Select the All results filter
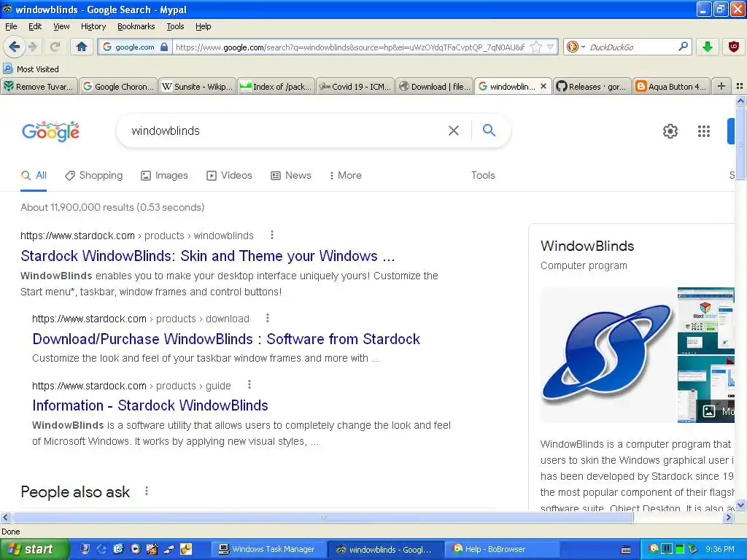Viewport: 747px width, 560px height. (34, 175)
